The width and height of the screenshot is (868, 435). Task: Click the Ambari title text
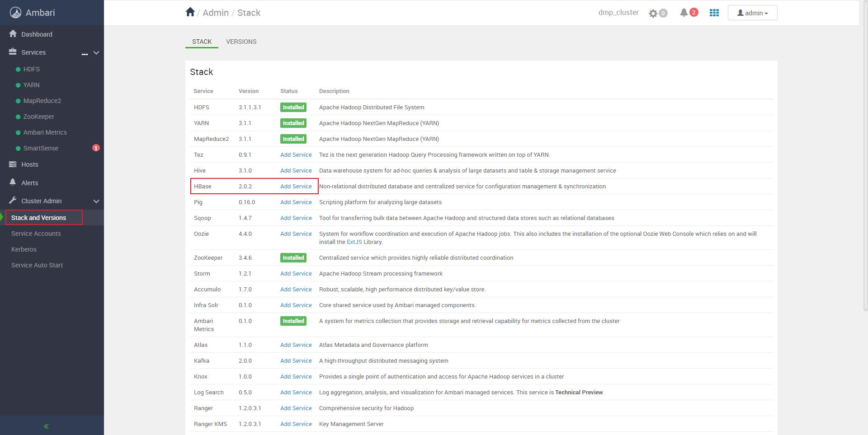40,13
